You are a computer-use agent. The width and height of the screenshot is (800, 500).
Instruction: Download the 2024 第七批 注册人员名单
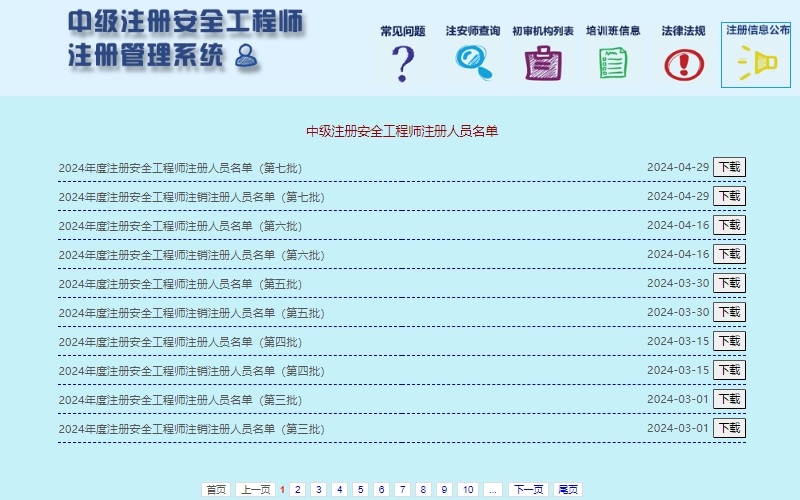(x=729, y=167)
